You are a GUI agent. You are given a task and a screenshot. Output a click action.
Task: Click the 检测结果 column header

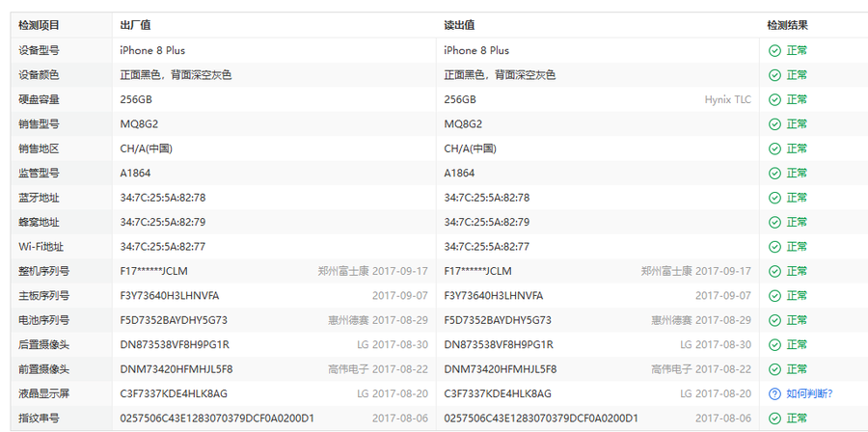coord(787,25)
